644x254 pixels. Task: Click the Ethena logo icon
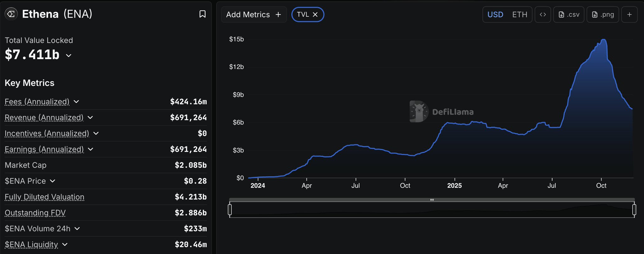pyautogui.click(x=11, y=14)
